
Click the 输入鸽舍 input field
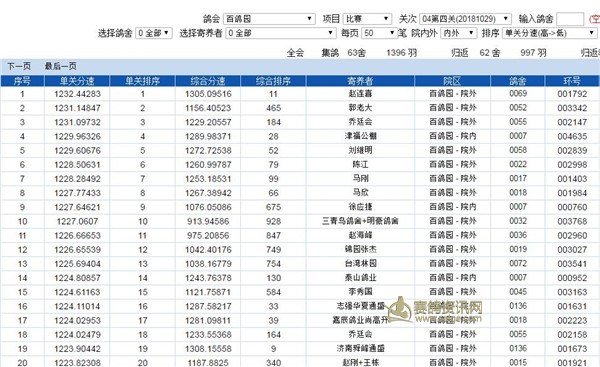pos(570,19)
